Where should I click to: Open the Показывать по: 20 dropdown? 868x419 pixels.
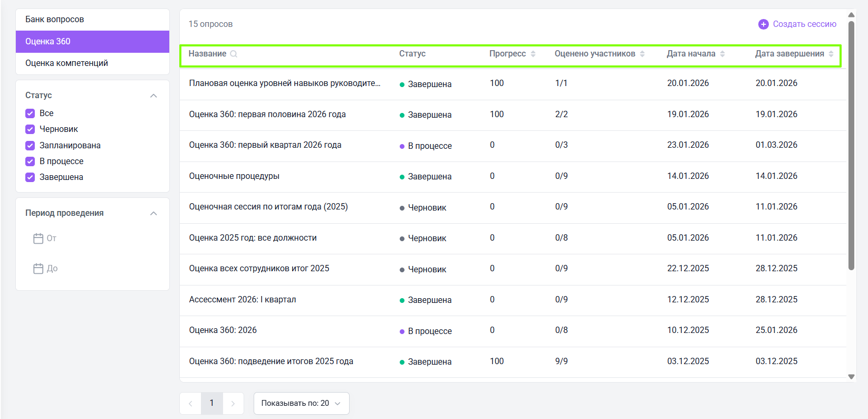point(301,403)
